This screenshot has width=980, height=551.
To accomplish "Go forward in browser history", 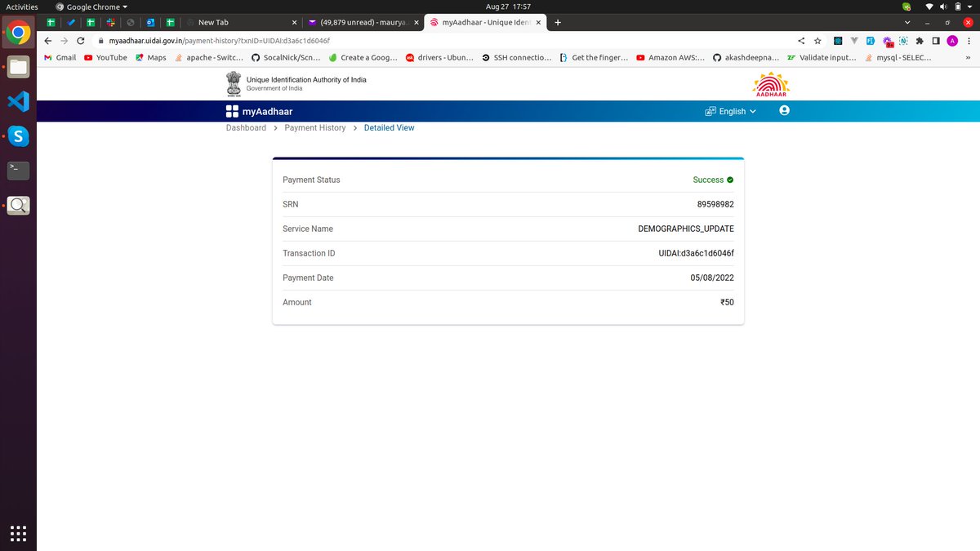I will pos(64,40).
